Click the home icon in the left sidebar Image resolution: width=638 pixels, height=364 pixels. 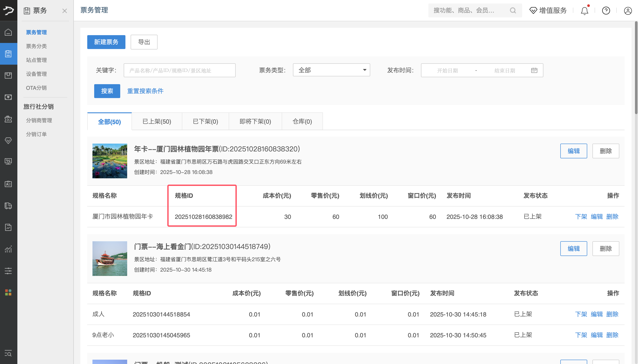tap(8, 32)
